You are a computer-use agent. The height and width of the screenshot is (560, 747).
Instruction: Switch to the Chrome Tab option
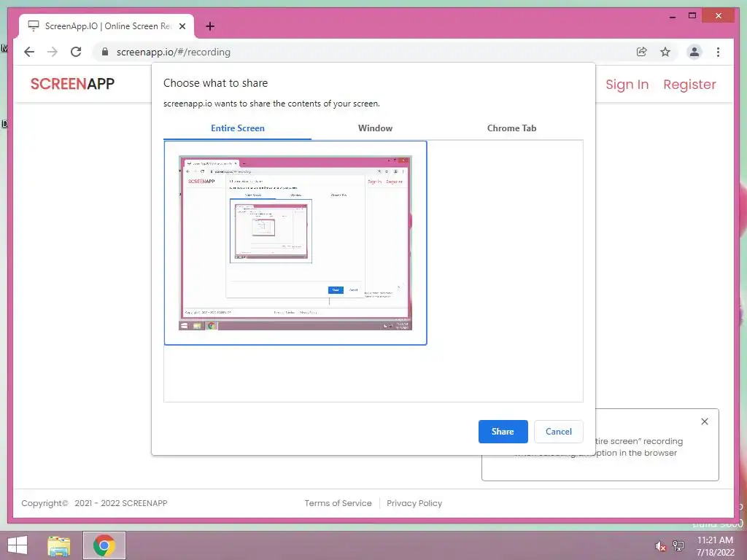(x=511, y=128)
